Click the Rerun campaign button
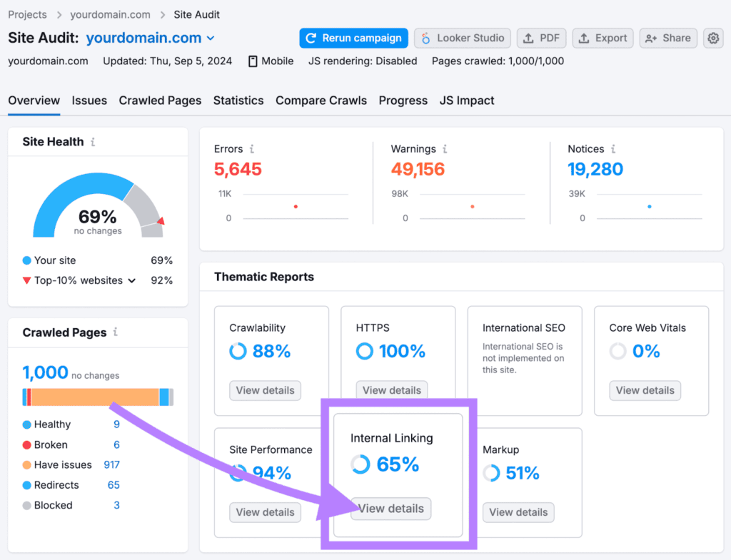 (353, 39)
